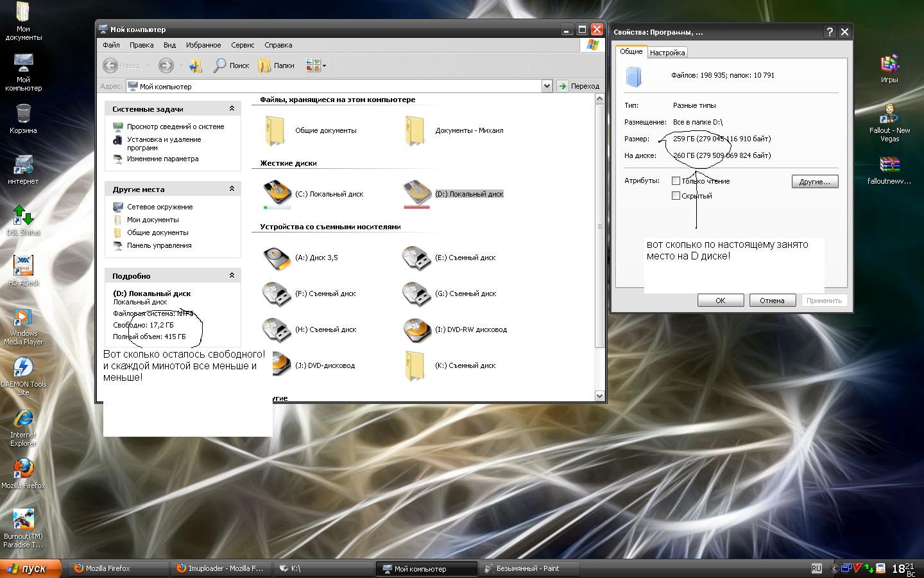
Task: Open the Сервис menu
Action: coord(243,45)
